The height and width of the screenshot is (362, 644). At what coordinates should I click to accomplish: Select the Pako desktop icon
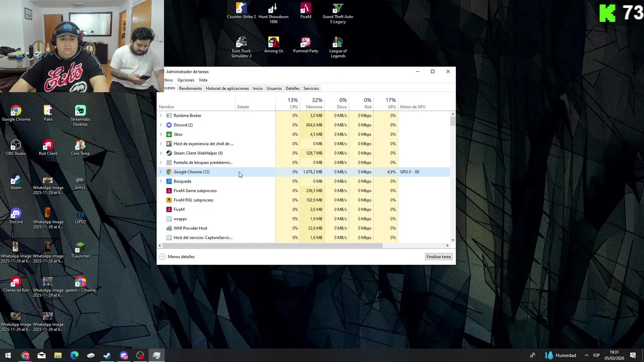[x=48, y=114]
